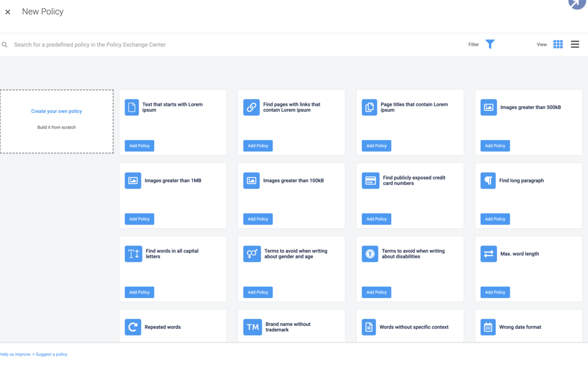Open the Filter funnel control

(x=490, y=44)
